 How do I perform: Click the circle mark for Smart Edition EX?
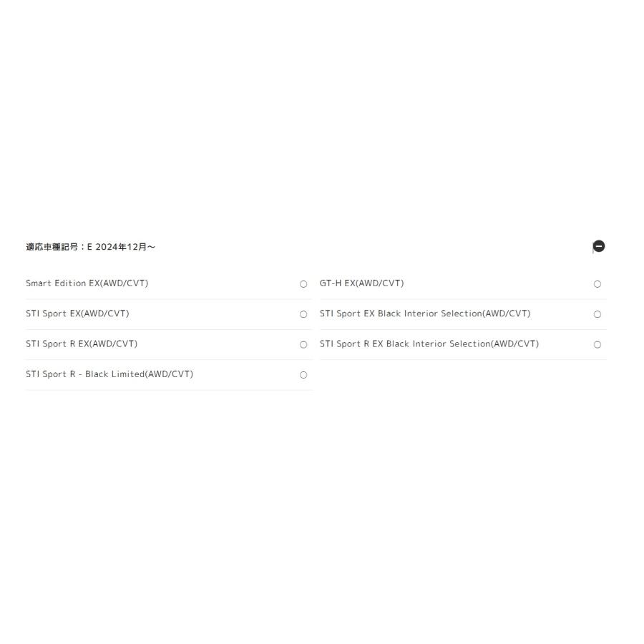click(x=303, y=284)
